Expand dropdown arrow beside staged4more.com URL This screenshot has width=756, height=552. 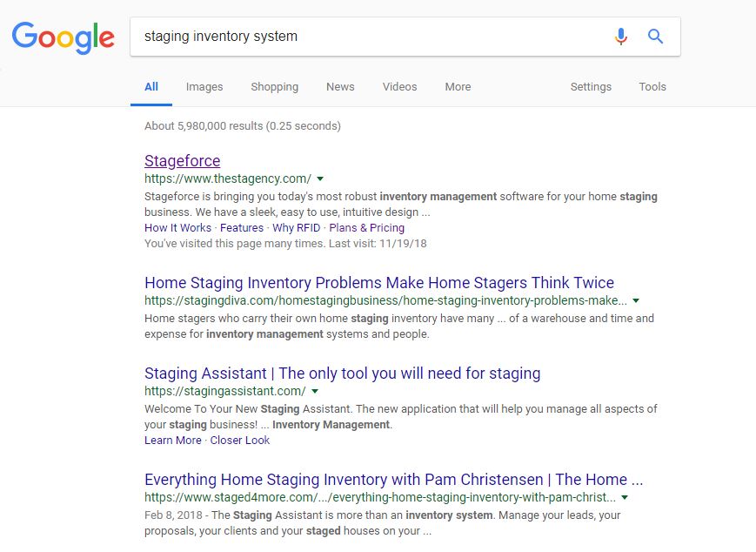point(625,497)
